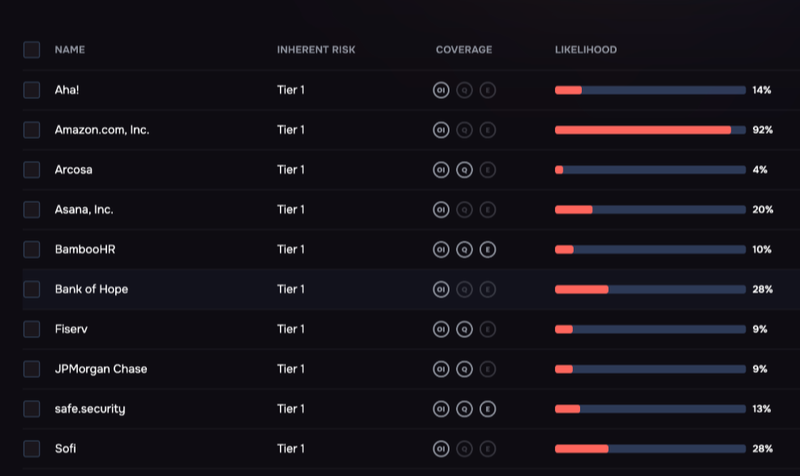This screenshot has width=800, height=476.
Task: Open the Bank of Hope vendor link
Action: [91, 289]
